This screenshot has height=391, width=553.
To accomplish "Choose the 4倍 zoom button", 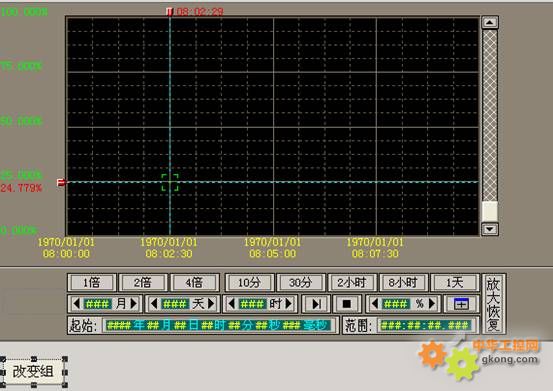I will (x=194, y=282).
